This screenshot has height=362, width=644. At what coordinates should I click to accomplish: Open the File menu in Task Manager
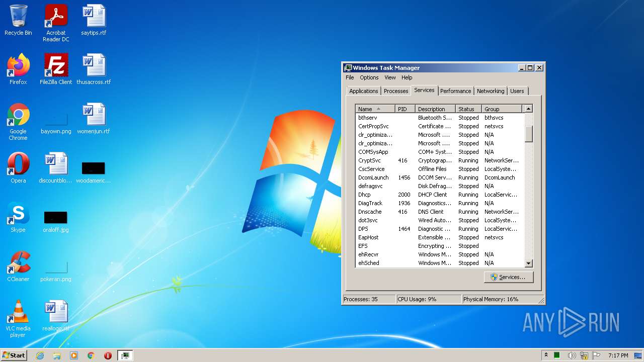click(350, 77)
